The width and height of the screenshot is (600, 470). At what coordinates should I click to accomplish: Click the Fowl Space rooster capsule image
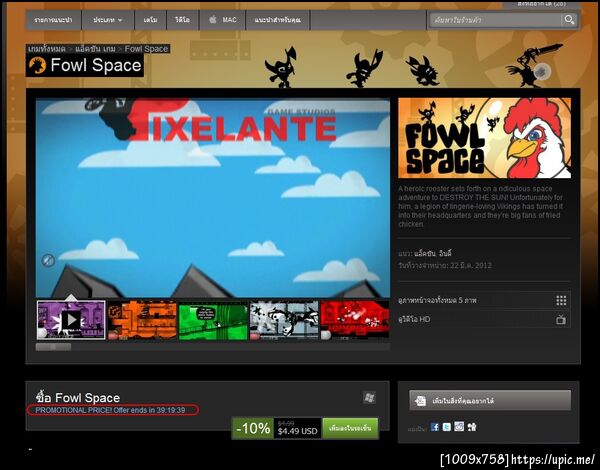pyautogui.click(x=484, y=138)
